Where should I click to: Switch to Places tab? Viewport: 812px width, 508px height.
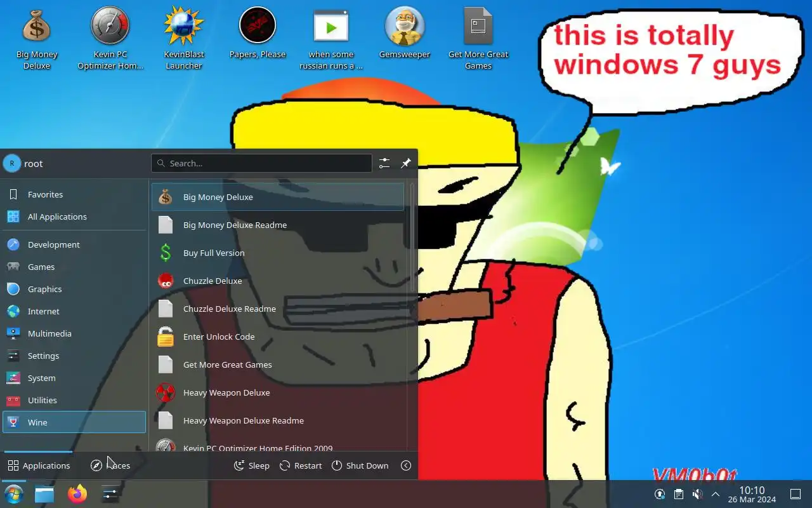pos(110,465)
